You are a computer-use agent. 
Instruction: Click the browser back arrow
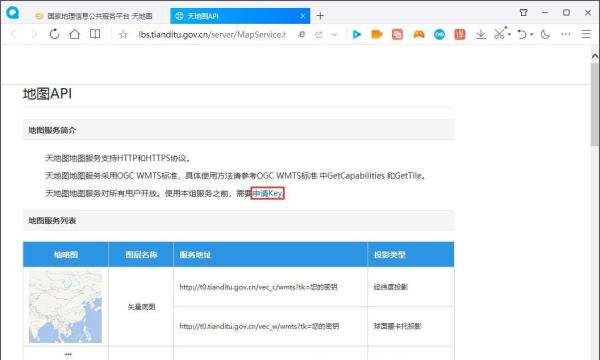(x=14, y=34)
